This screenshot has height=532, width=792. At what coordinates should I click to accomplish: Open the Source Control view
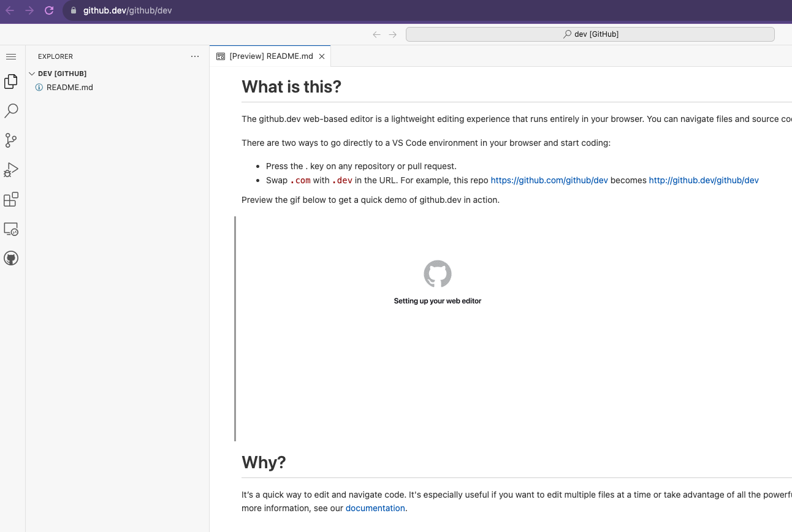10,140
